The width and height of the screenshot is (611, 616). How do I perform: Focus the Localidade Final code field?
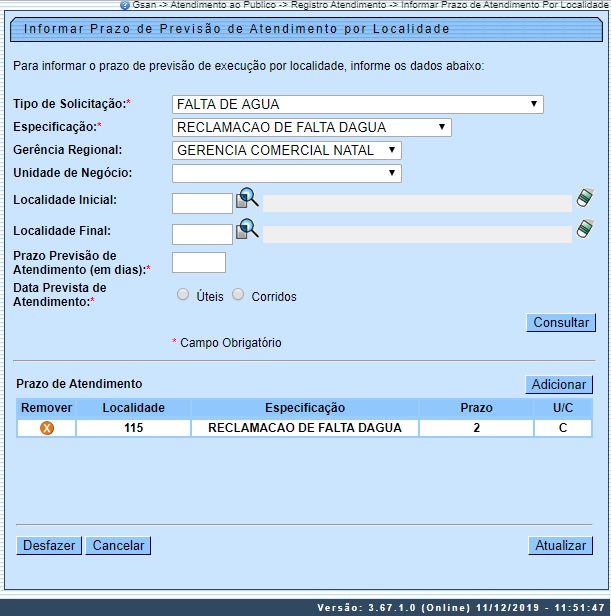click(x=202, y=234)
